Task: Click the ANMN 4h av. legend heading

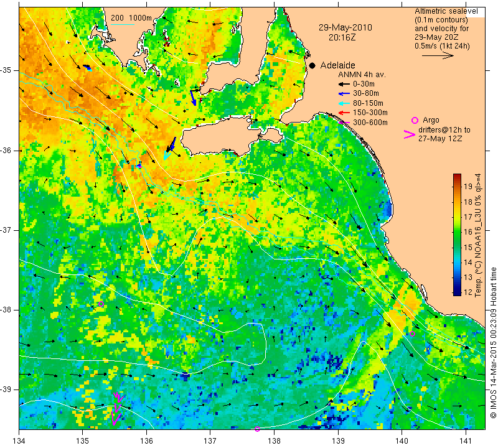Action: 362,75
